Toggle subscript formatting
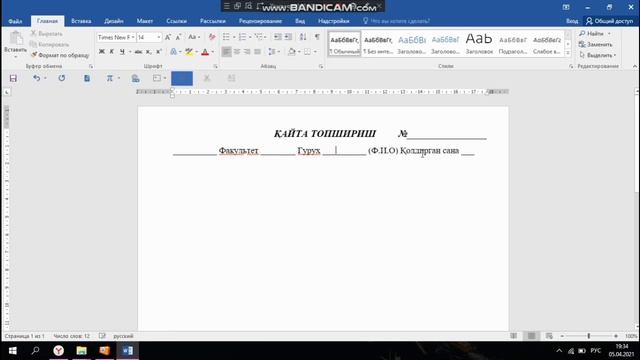Image resolution: width=640 pixels, height=360 pixels. (149, 51)
